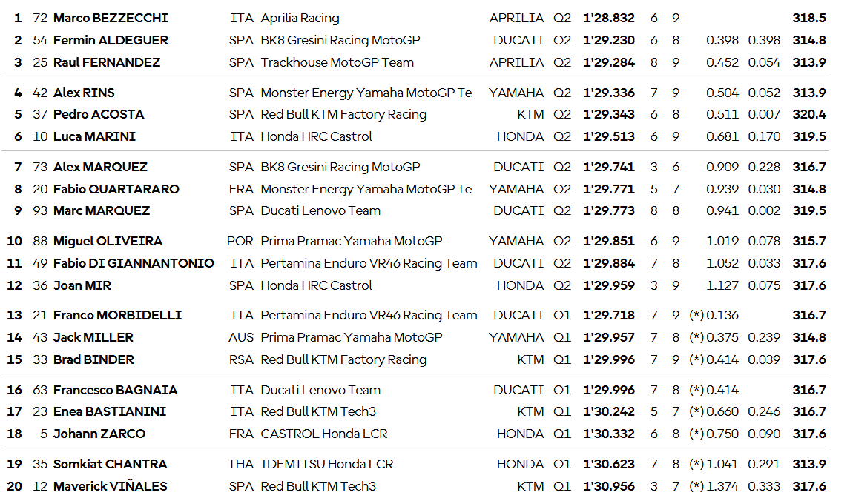Click Fabio DI GIANNANTONIO's name
The width and height of the screenshot is (853, 504).
[x=134, y=263]
